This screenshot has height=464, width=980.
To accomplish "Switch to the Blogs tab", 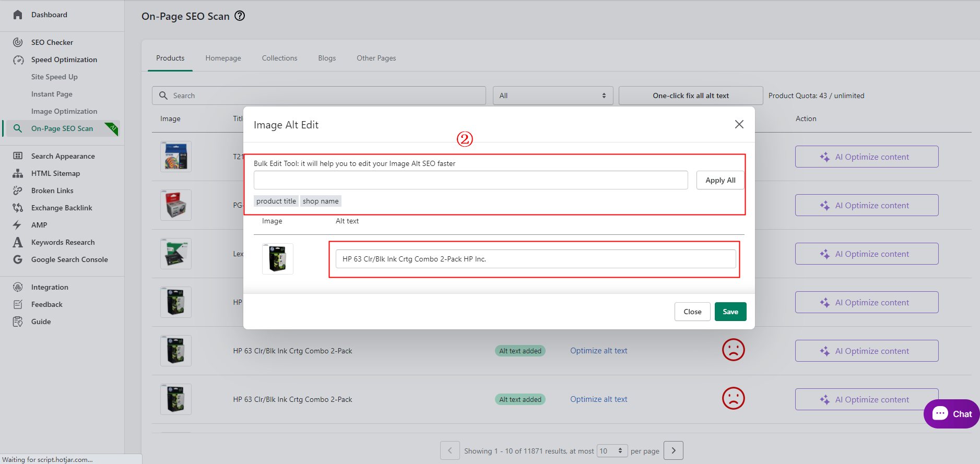I will point(327,58).
